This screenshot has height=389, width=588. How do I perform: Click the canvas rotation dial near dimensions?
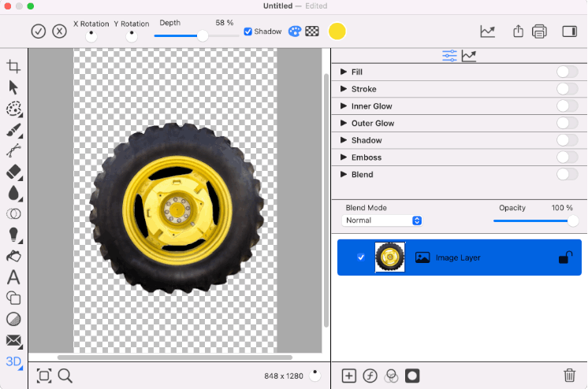[315, 376]
